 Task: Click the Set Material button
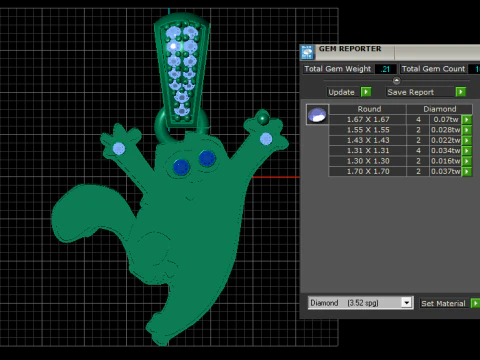point(443,303)
